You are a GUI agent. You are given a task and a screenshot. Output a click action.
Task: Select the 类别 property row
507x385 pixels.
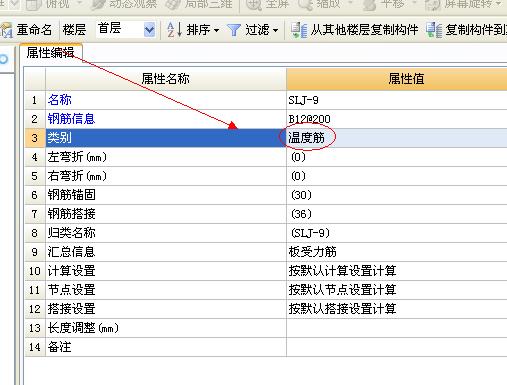pos(166,138)
